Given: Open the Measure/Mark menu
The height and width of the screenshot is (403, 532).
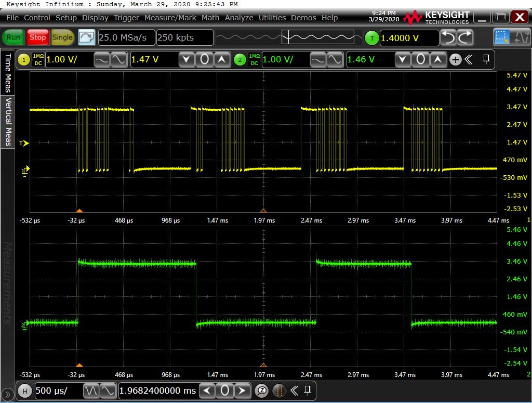Looking at the screenshot, I should 170,18.
